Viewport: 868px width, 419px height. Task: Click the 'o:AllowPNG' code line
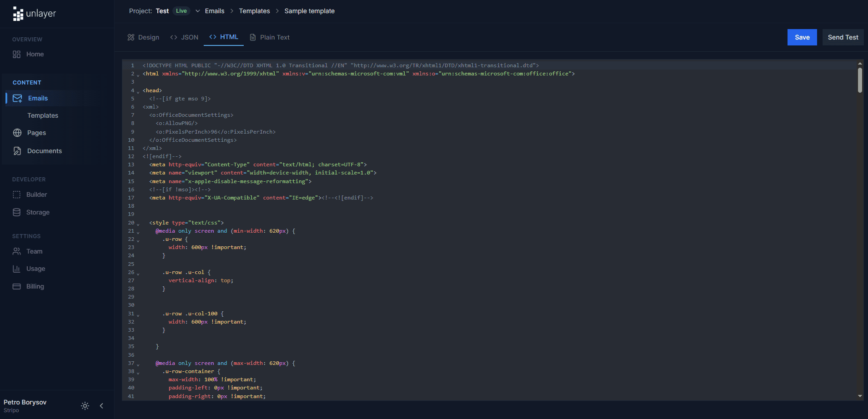pos(177,123)
